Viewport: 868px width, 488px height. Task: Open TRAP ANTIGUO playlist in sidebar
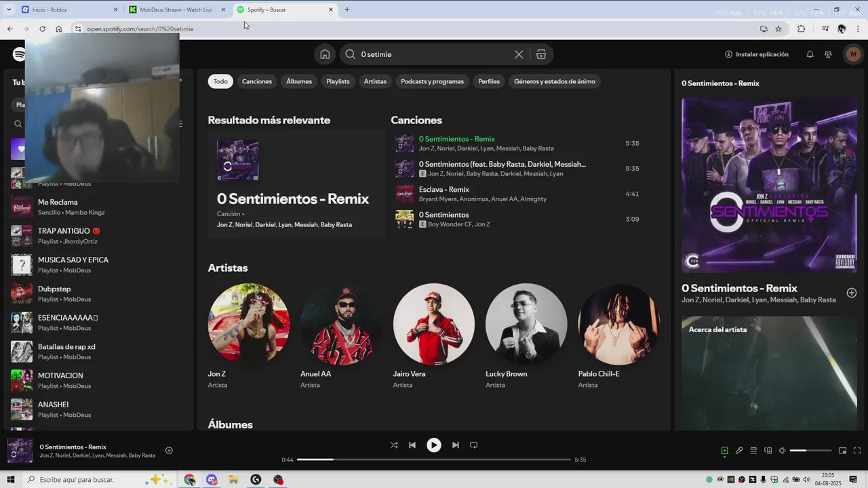[x=98, y=236]
